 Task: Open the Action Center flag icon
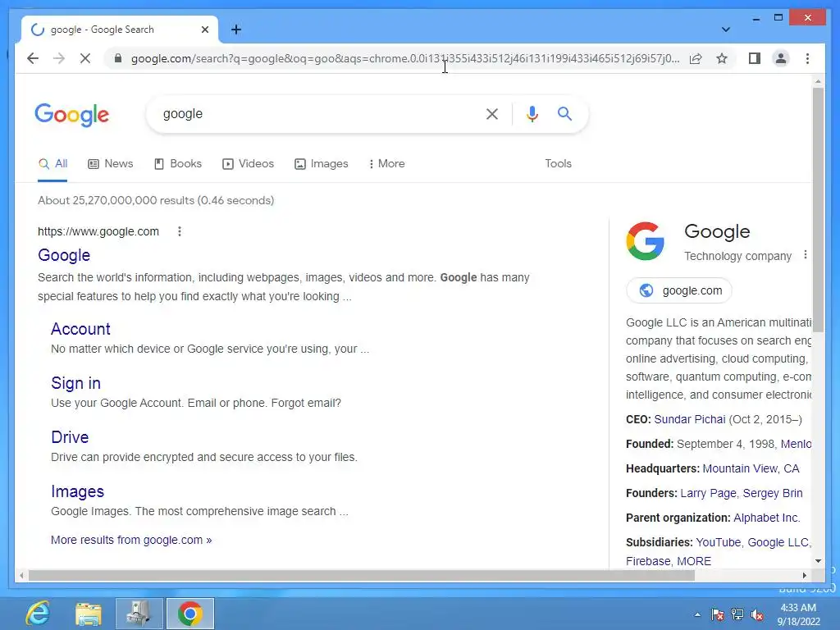[x=717, y=614]
